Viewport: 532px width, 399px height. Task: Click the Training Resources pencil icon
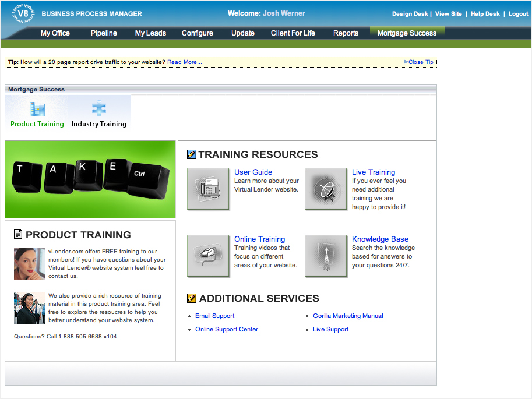191,154
